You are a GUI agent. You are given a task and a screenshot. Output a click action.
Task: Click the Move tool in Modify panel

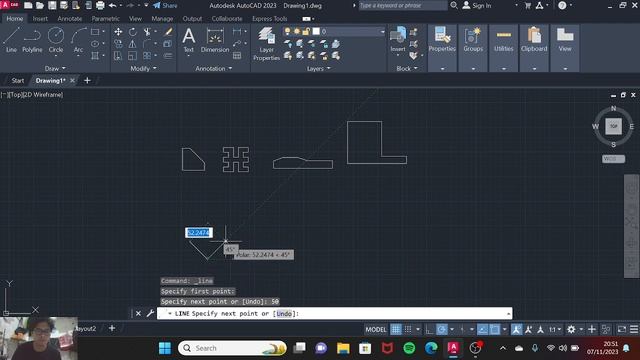(x=118, y=32)
